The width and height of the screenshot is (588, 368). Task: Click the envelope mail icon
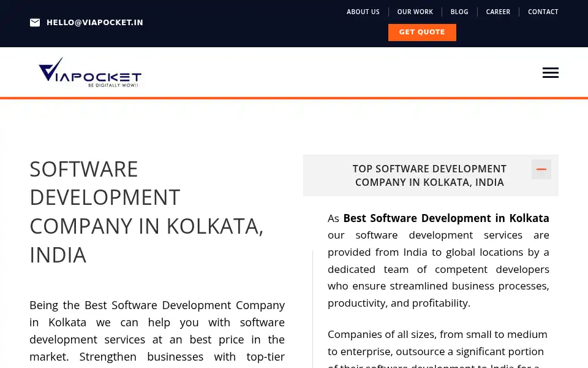click(x=35, y=23)
